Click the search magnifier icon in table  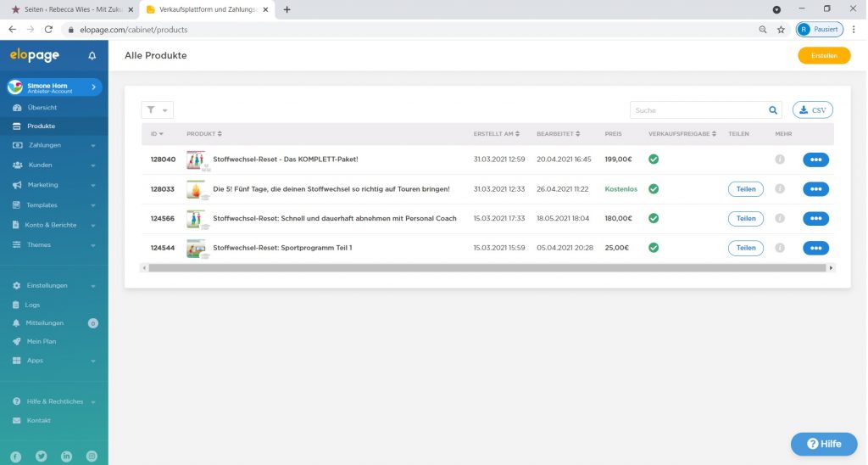(773, 110)
